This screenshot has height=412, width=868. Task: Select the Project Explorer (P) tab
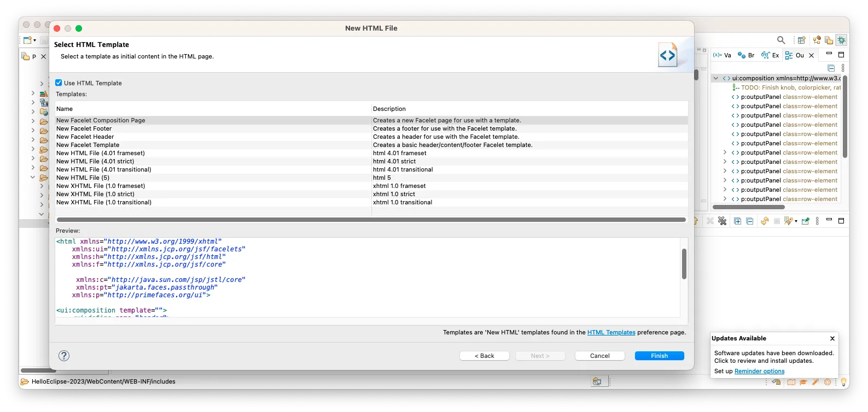coord(29,56)
